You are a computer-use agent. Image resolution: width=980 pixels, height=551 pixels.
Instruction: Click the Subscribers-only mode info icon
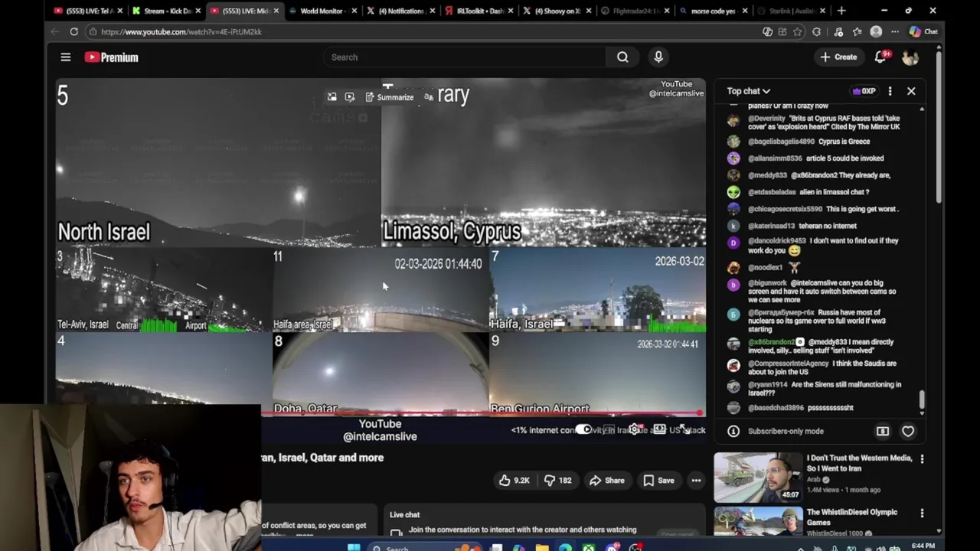(733, 432)
